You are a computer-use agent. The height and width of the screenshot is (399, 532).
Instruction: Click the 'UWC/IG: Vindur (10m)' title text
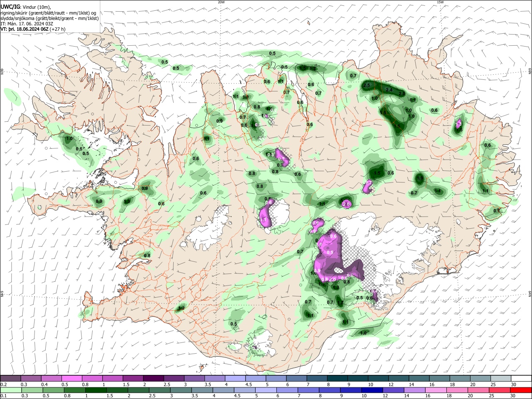(x=25, y=7)
